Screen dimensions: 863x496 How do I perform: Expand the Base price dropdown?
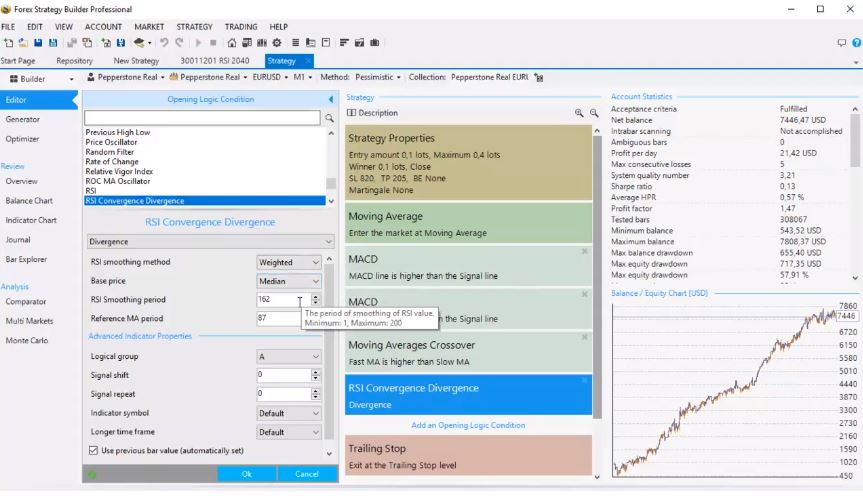[289, 281]
